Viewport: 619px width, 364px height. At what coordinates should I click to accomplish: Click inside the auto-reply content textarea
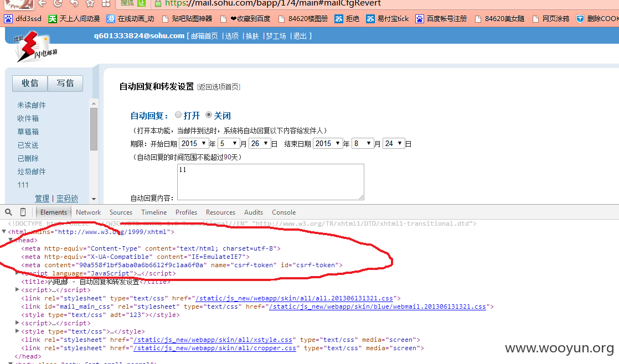coord(270,182)
